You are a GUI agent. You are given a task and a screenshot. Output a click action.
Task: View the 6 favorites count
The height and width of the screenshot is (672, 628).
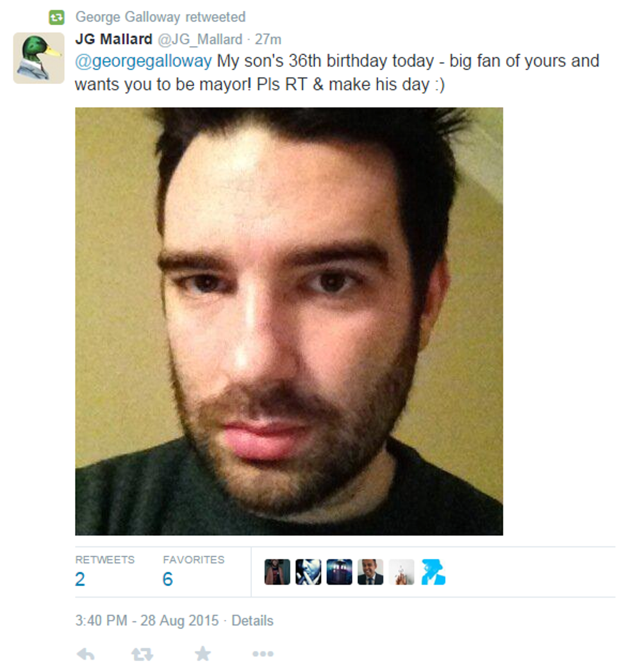click(x=168, y=579)
